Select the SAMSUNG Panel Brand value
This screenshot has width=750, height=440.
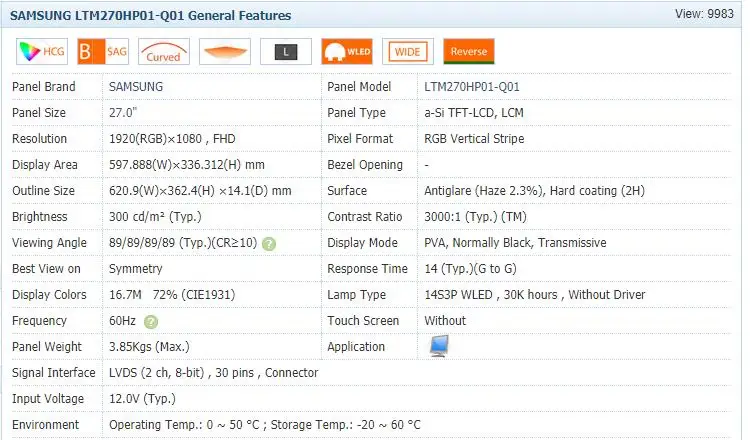tap(136, 87)
